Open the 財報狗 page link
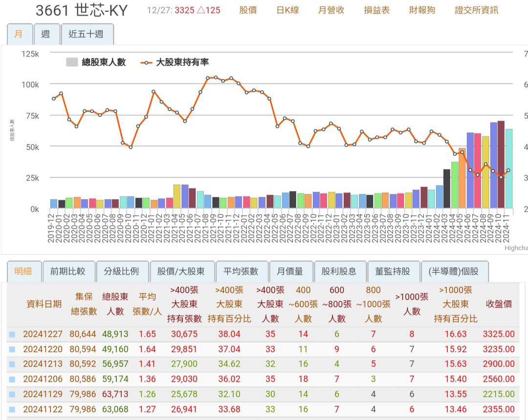The image size is (528, 420). (421, 10)
